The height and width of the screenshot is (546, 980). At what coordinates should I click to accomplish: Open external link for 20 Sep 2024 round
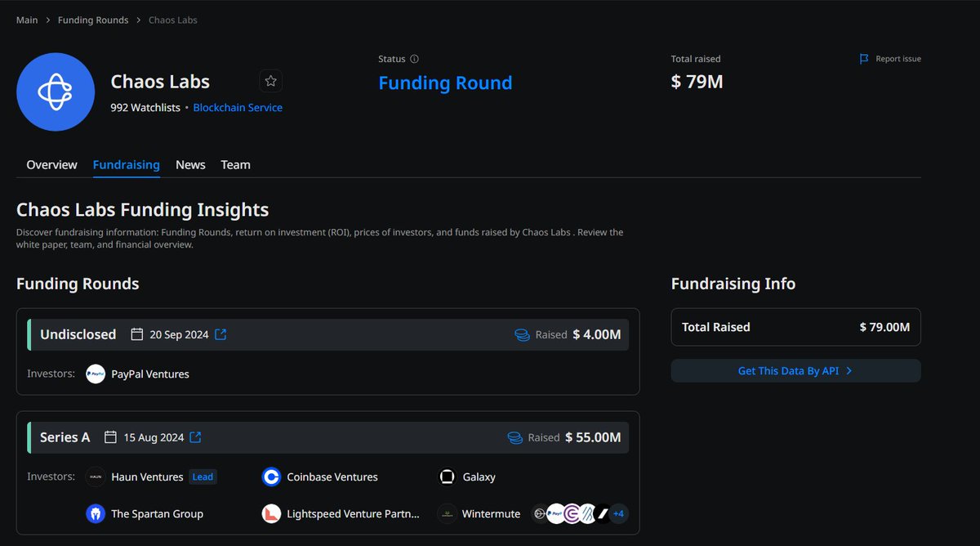coord(220,334)
